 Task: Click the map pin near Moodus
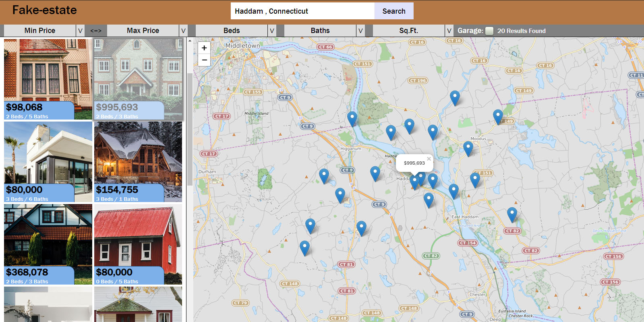468,148
